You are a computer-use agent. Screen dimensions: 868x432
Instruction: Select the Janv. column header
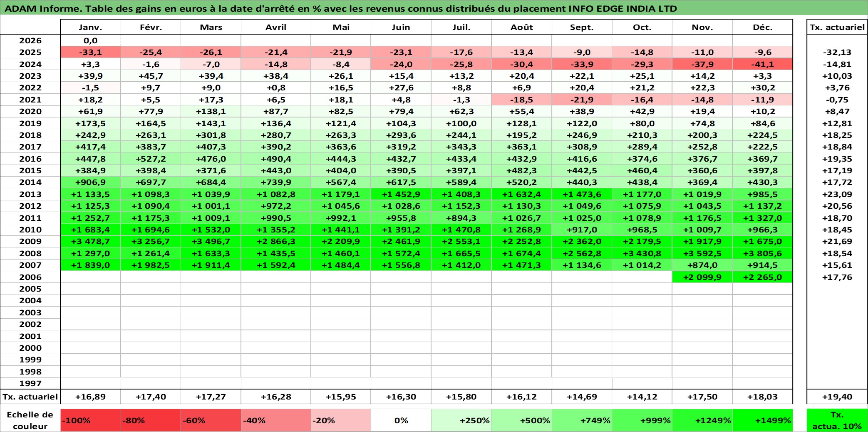pyautogui.click(x=91, y=27)
